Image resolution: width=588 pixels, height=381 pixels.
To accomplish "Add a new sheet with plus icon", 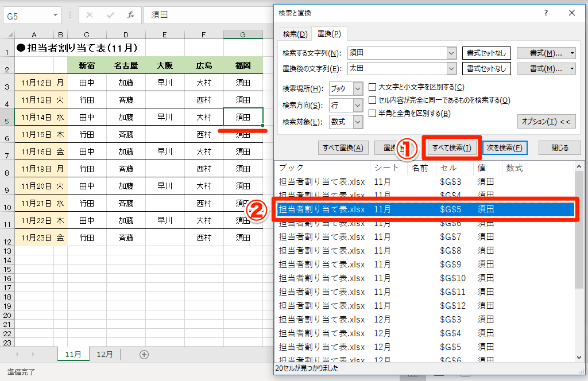I will click(x=144, y=355).
